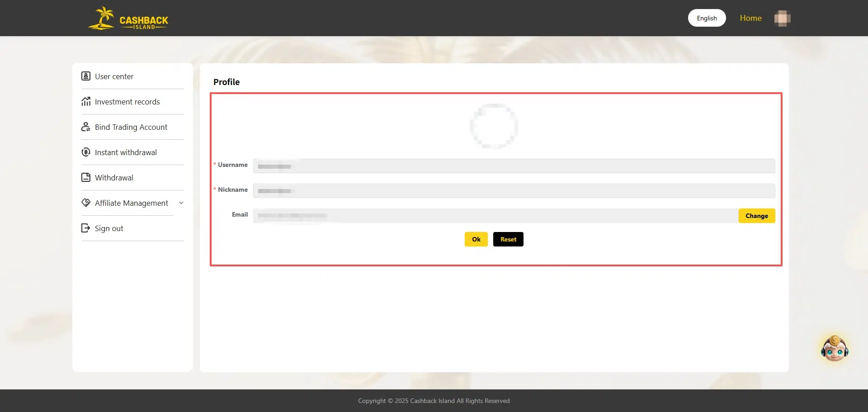This screenshot has width=868, height=412.
Task: Expand the Affiliate Management submenu chevron
Action: 181,203
